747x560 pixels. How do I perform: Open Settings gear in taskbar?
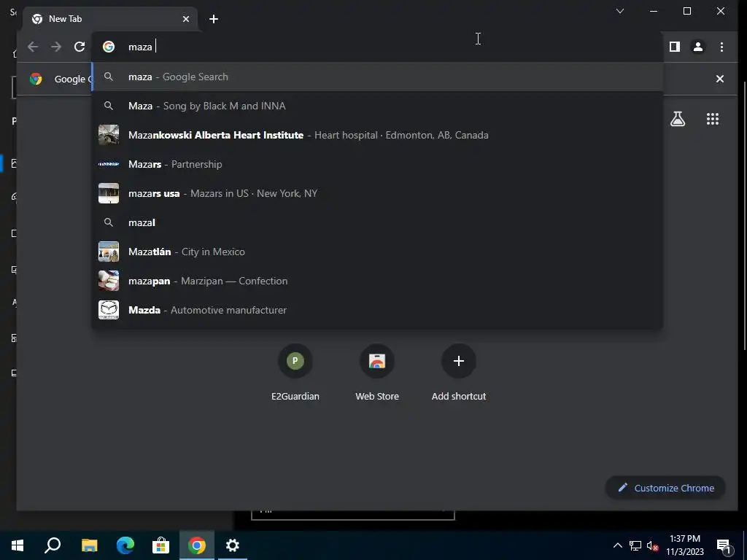[x=233, y=545]
